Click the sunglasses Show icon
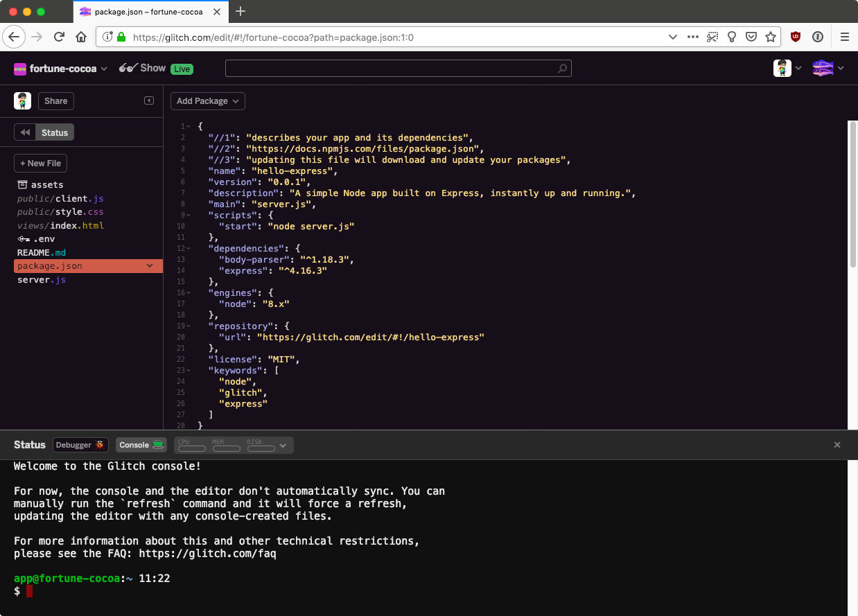This screenshot has height=616, width=858. pos(128,68)
